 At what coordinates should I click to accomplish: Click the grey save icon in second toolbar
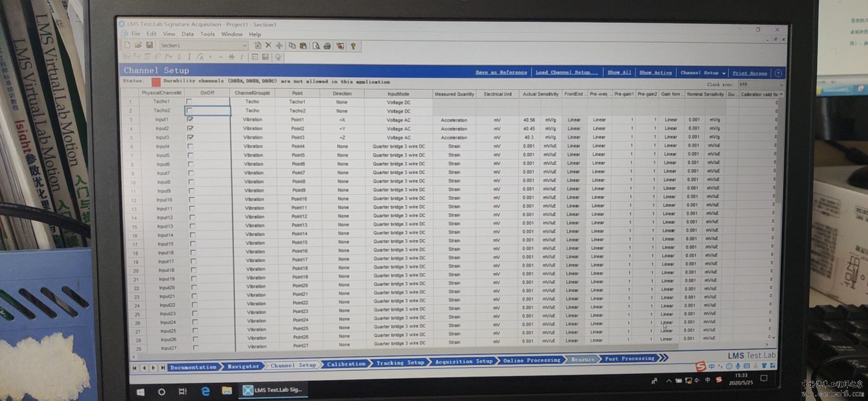point(265,57)
